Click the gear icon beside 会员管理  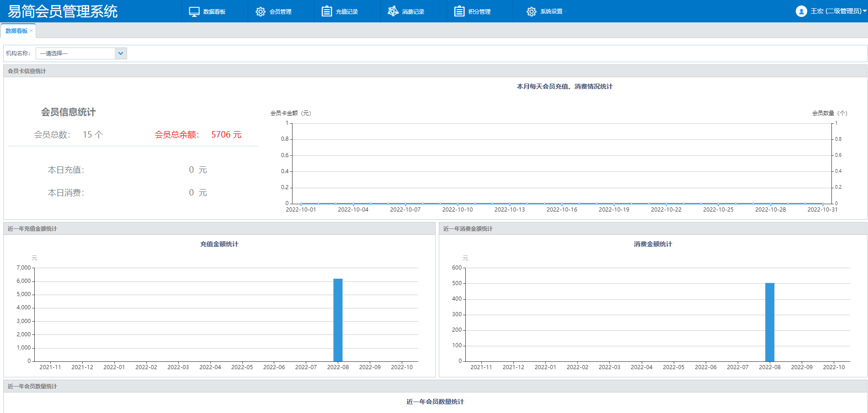click(261, 11)
